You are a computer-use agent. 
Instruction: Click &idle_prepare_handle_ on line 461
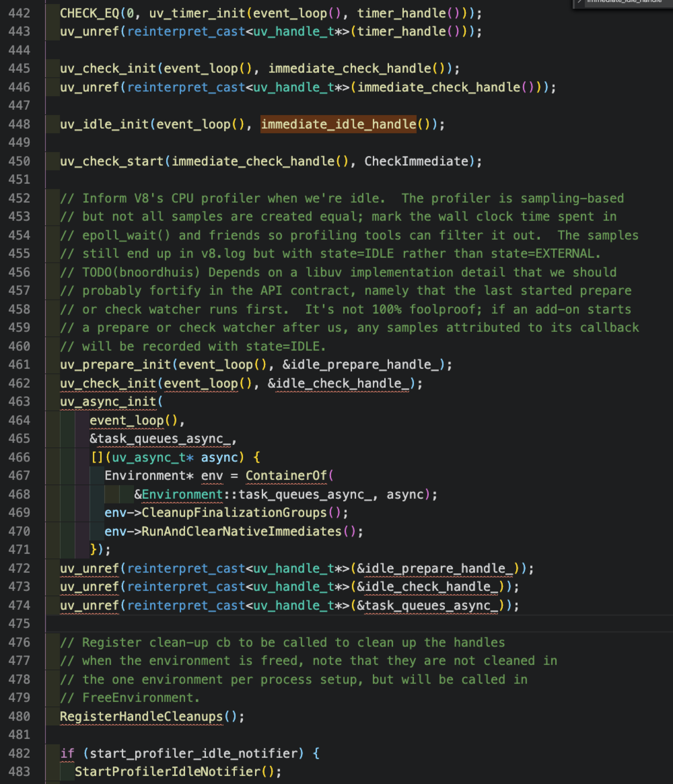361,364
